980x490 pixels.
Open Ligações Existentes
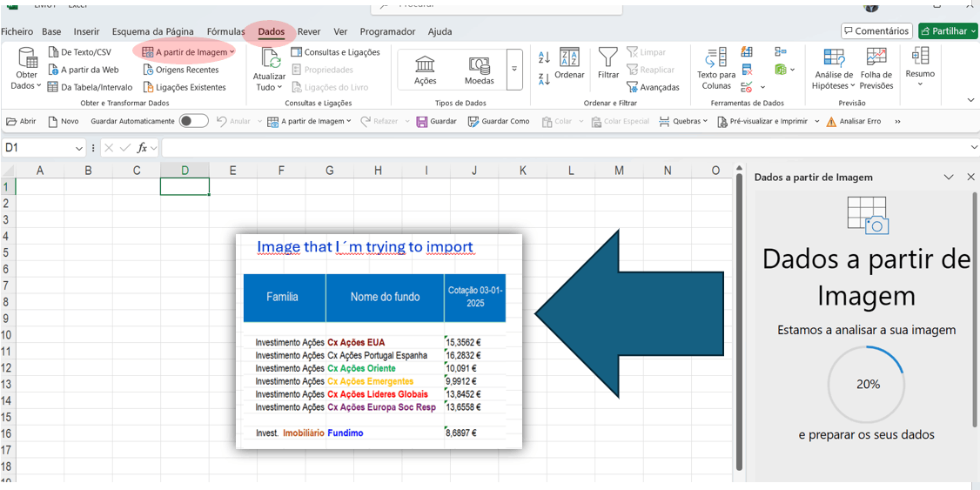(x=185, y=87)
